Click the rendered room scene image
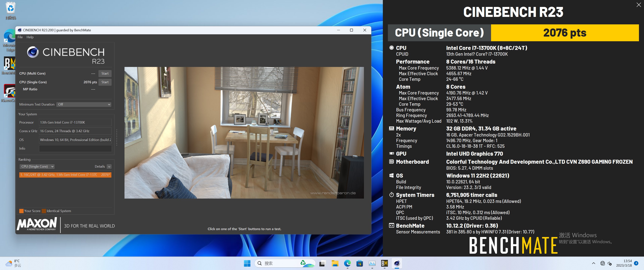Screen dimensions: 644x270 244,133
